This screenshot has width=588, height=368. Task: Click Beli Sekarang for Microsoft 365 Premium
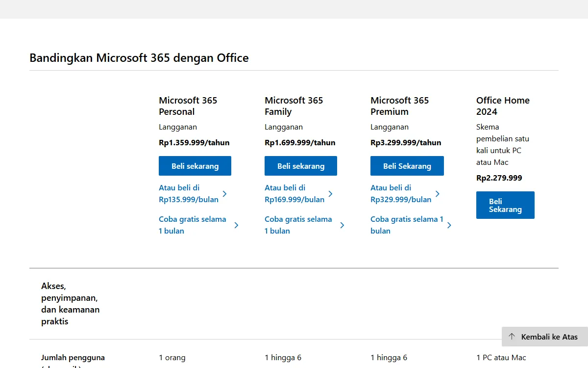click(x=407, y=166)
